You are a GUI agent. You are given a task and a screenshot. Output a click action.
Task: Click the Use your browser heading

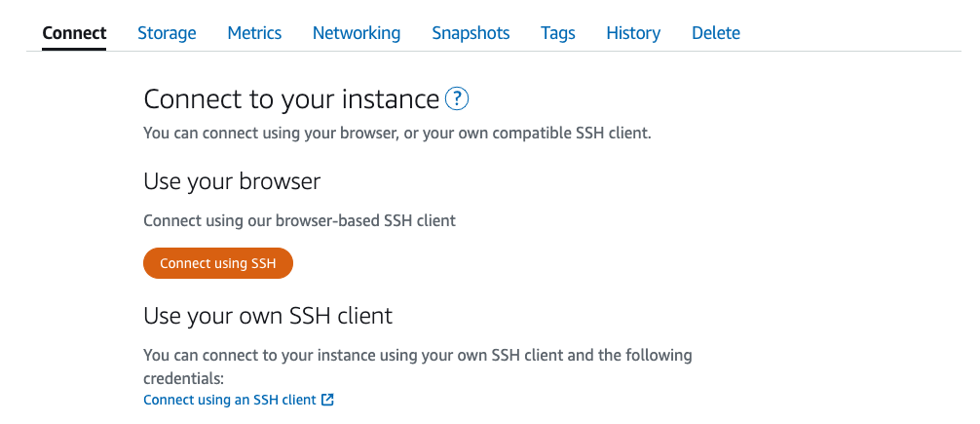[x=232, y=181]
